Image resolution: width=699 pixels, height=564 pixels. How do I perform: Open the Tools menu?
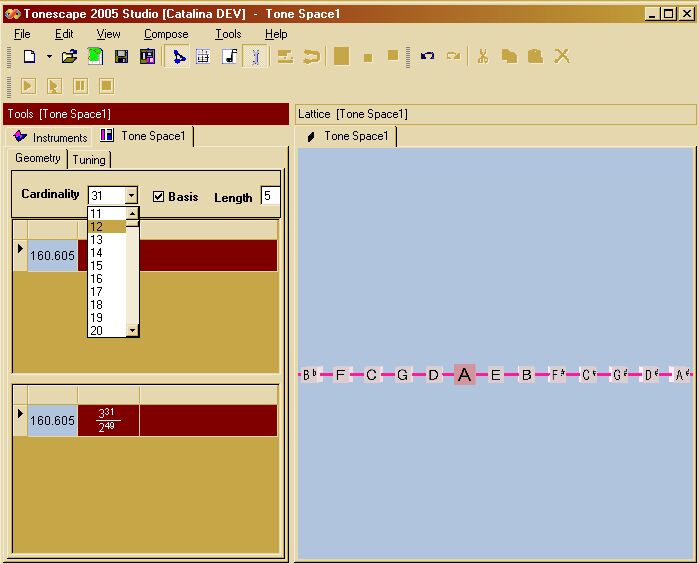pos(228,34)
